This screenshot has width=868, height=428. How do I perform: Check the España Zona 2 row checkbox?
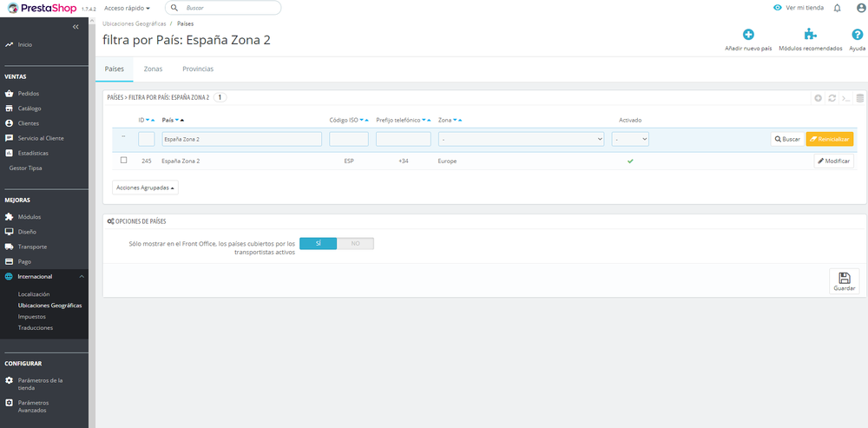[123, 160]
